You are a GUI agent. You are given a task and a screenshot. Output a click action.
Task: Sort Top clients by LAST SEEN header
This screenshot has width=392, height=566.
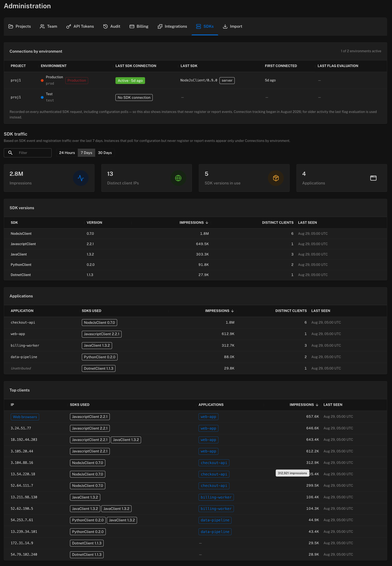(x=333, y=405)
